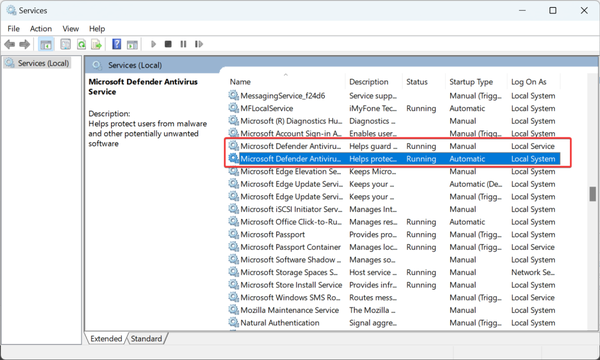
Task: Open the View menu
Action: [70, 29]
